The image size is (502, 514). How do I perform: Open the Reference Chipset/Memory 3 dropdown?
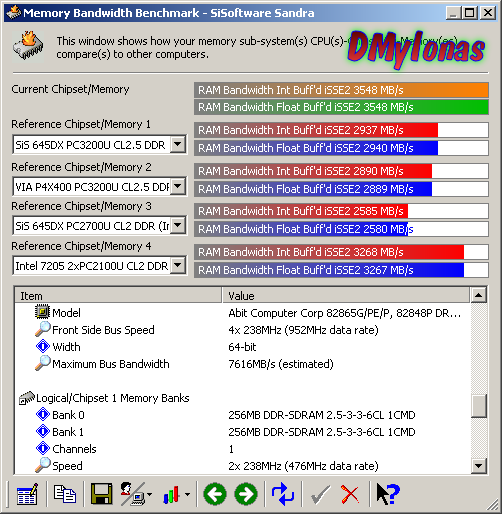click(178, 225)
